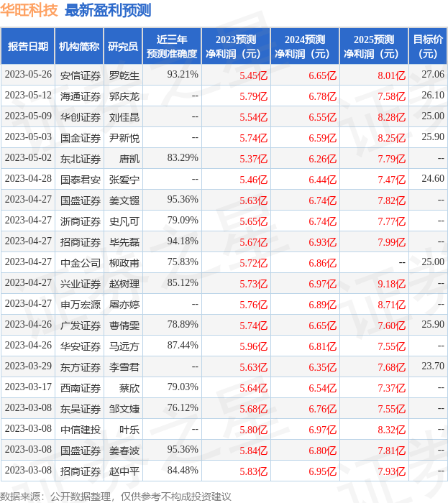Click the 8.32亿 profit forecast
The width and height of the screenshot is (448, 503).
tap(391, 430)
